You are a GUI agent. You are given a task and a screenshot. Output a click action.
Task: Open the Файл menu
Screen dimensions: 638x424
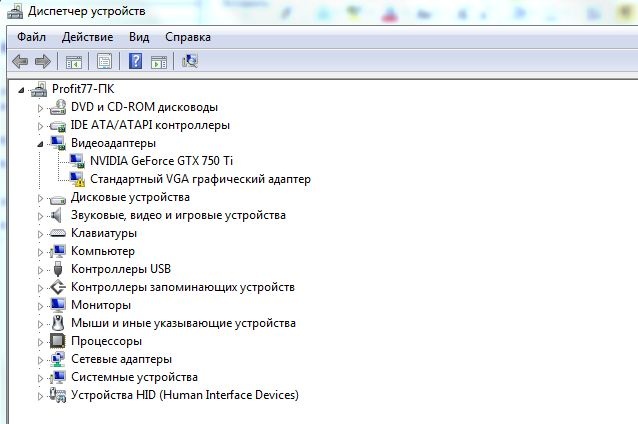[31, 37]
